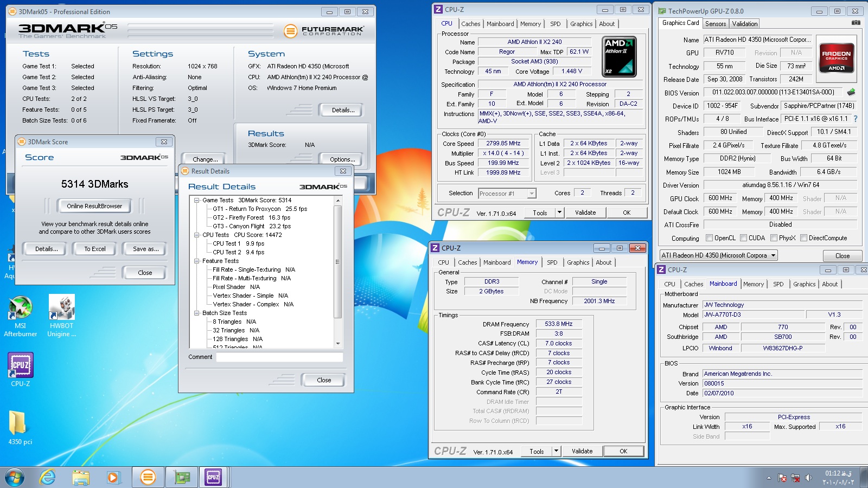Select the '32 Triangles' row
The image size is (868, 488).
236,330
